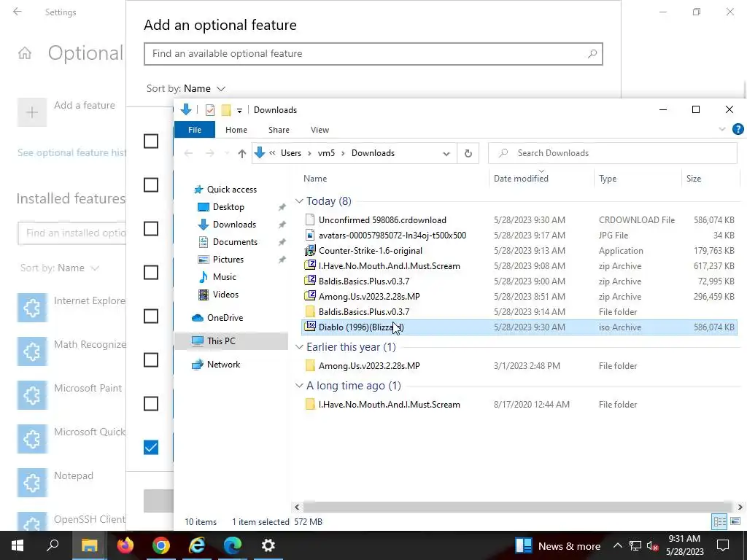Open the File Explorer Help icon
This screenshot has width=747, height=560.
click(738, 129)
